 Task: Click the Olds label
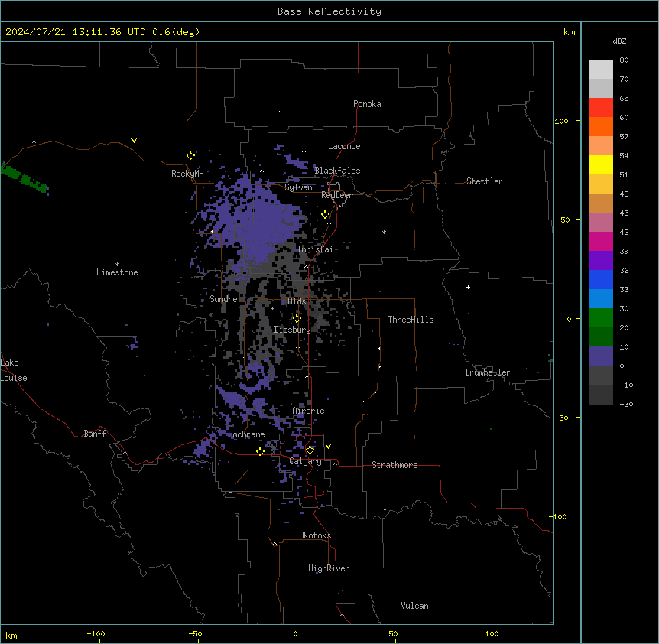(x=297, y=301)
